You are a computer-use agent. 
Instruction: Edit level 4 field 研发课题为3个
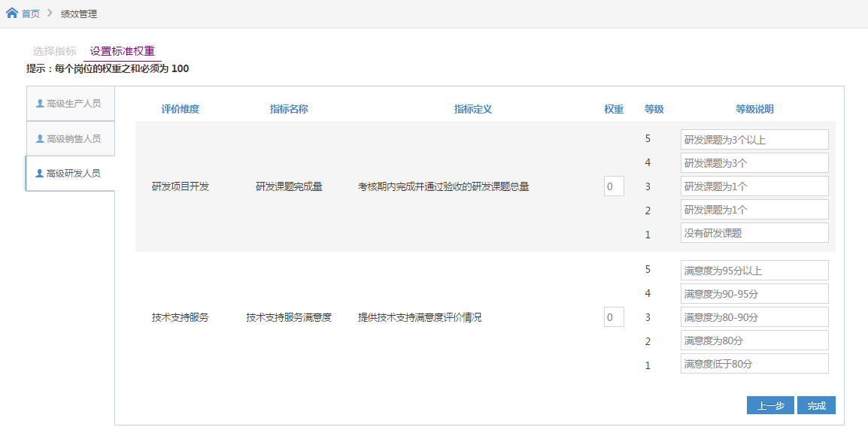point(754,162)
